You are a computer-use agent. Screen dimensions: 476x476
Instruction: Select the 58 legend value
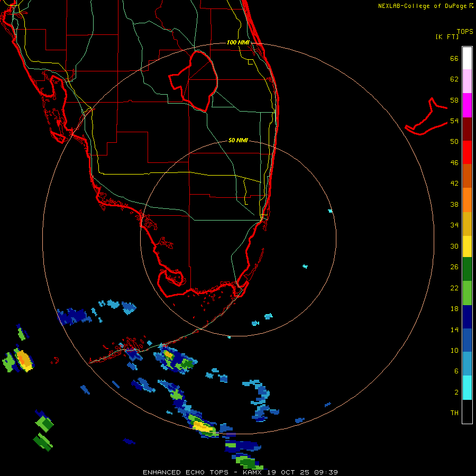point(454,100)
